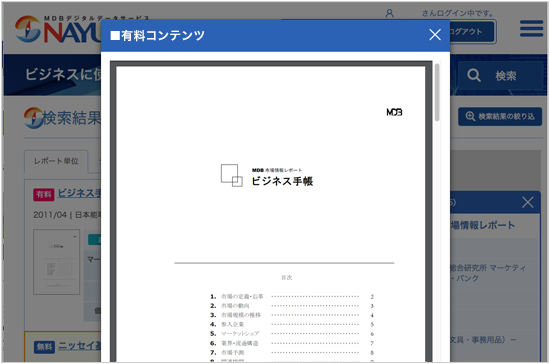Open the ビジネス手帳 report link

(x=79, y=193)
